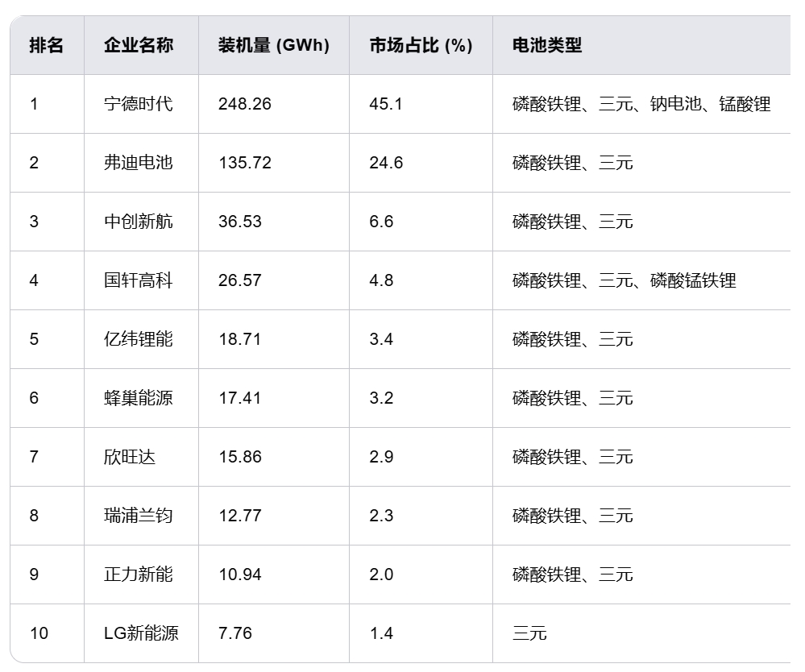Select the 24.6 market share value
This screenshot has width=805, height=672.
386,163
